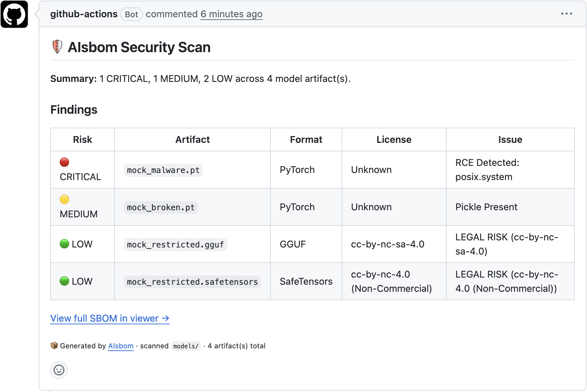Viewport: 587px width, 392px height.
Task: Click the green LOW dot for mock_restricted.gguf
Action: pos(64,244)
